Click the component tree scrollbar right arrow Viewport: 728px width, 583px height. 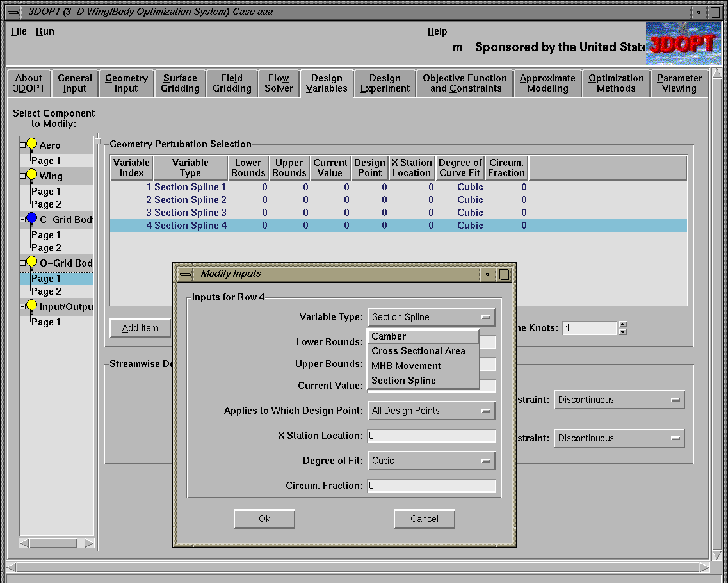(90, 543)
